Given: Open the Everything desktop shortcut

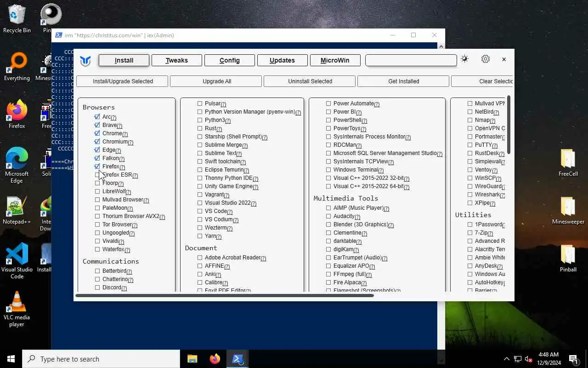Looking at the screenshot, I should click(x=17, y=67).
